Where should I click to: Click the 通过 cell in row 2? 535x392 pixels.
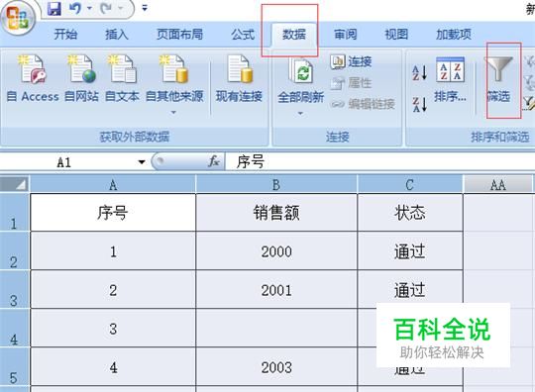(410, 250)
